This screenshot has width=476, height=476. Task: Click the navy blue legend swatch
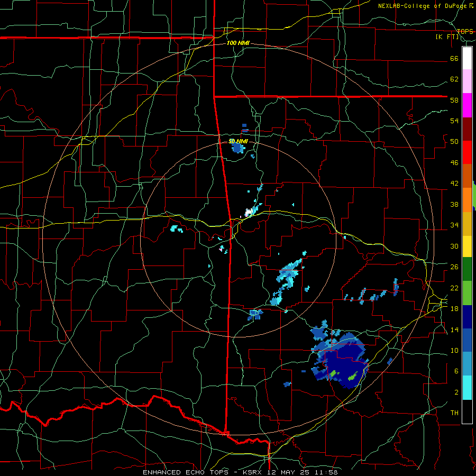click(467, 317)
